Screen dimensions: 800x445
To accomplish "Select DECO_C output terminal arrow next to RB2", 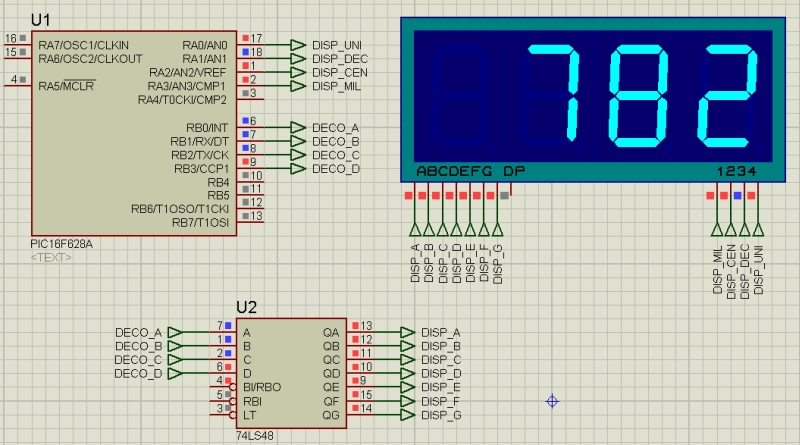I will [x=298, y=155].
